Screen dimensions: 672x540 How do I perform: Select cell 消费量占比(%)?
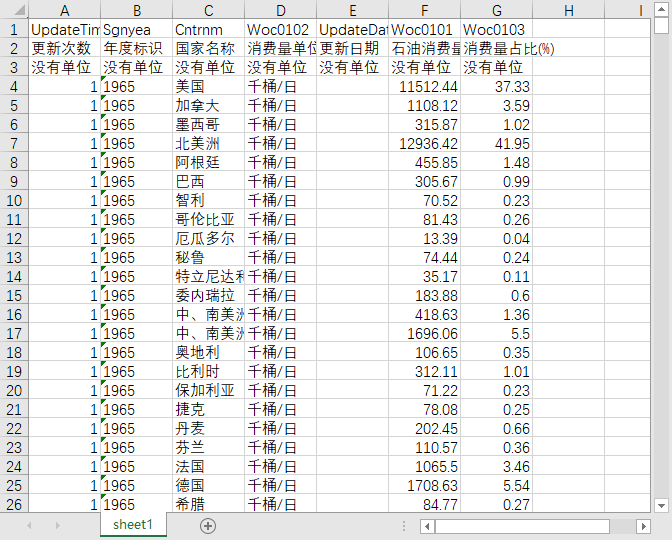point(496,48)
